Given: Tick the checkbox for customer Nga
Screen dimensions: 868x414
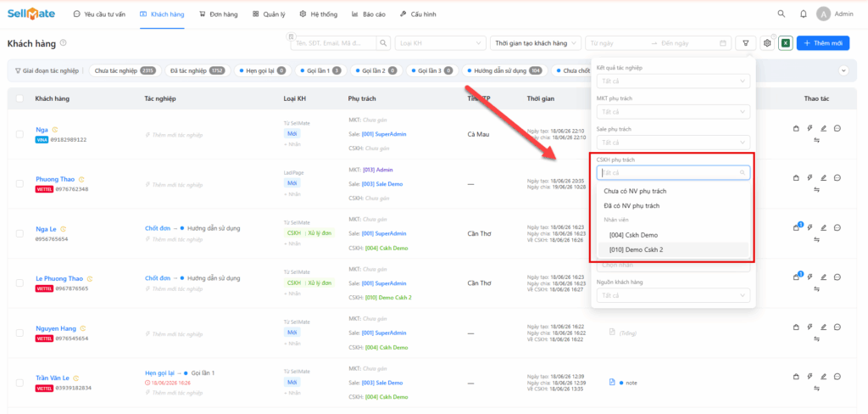Looking at the screenshot, I should [20, 134].
